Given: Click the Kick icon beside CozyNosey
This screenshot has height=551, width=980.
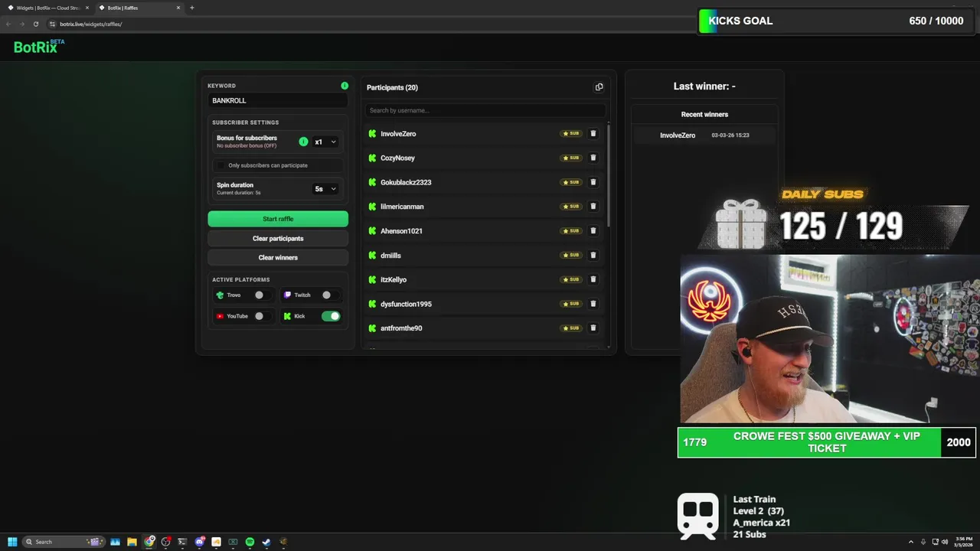Looking at the screenshot, I should [x=372, y=158].
